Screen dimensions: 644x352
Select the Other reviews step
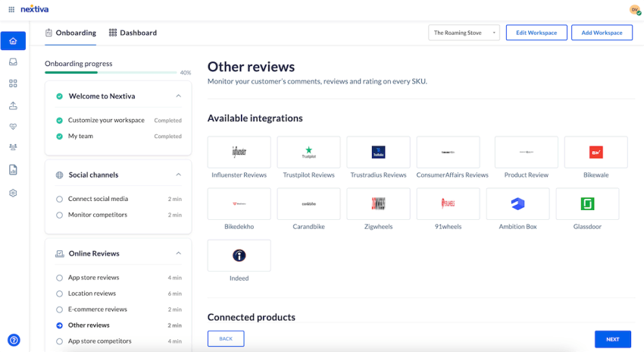[119, 325]
